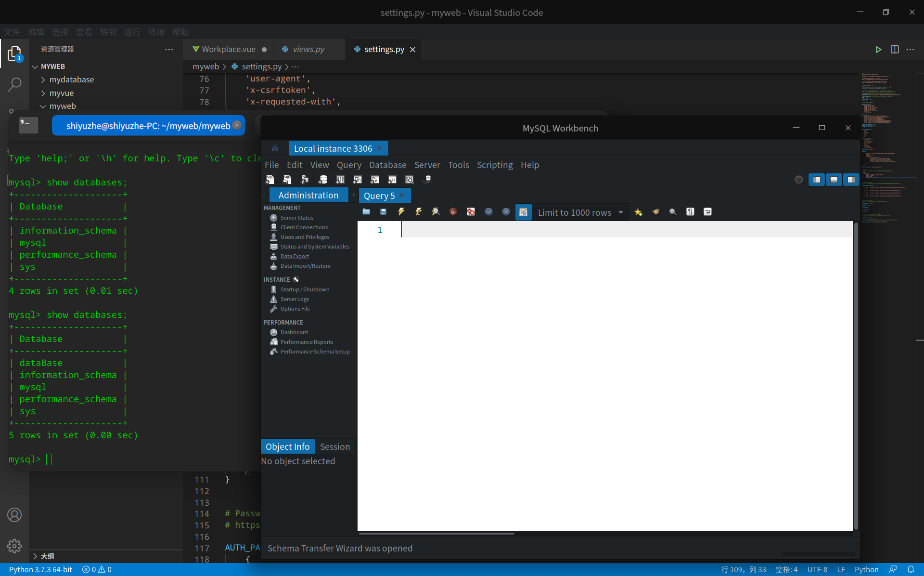This screenshot has height=576, width=924.
Task: Open the Scripting menu
Action: [494, 165]
